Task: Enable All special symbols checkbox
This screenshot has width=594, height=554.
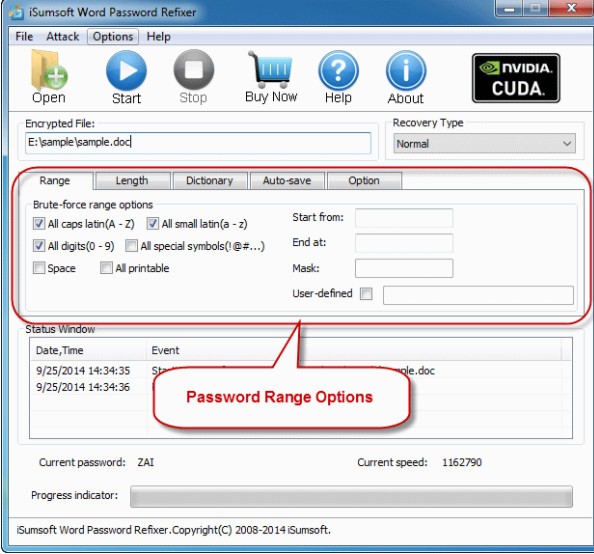Action: [131, 246]
